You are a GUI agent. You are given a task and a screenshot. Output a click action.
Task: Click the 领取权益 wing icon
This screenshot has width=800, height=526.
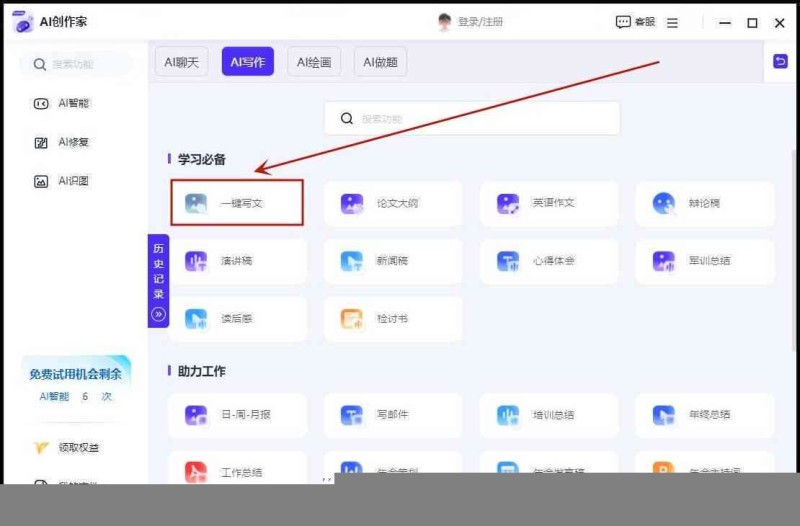[41, 448]
